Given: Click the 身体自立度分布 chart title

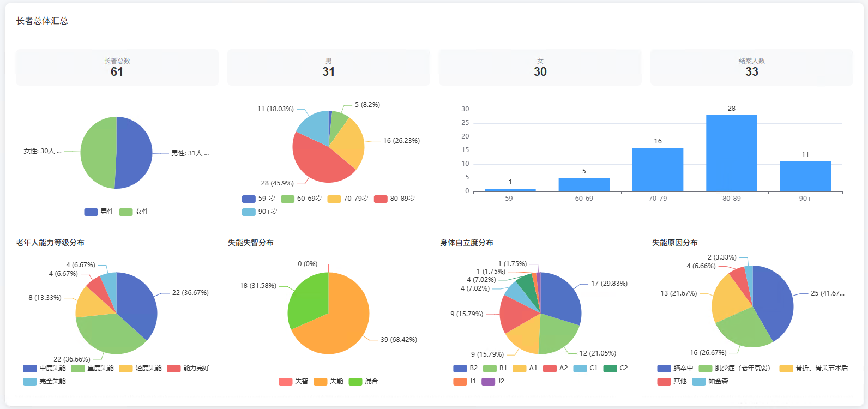Looking at the screenshot, I should (x=467, y=243).
